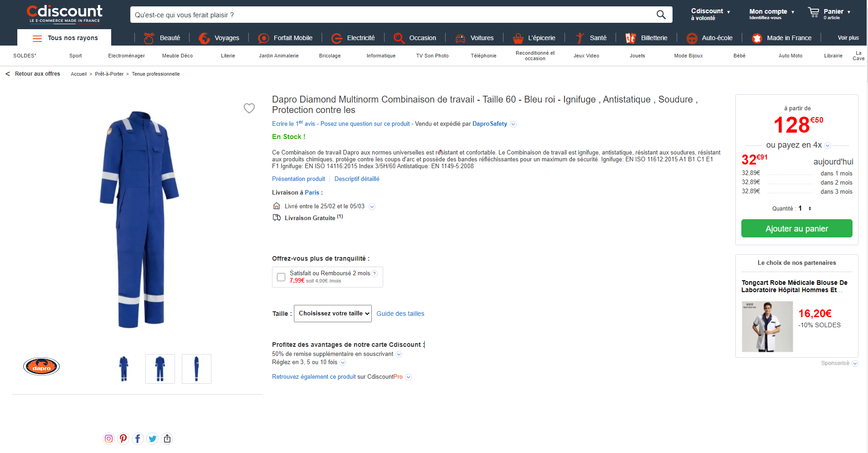
Task: Check the Satisfait ou Remboursé 2 mois box
Action: pos(281,277)
